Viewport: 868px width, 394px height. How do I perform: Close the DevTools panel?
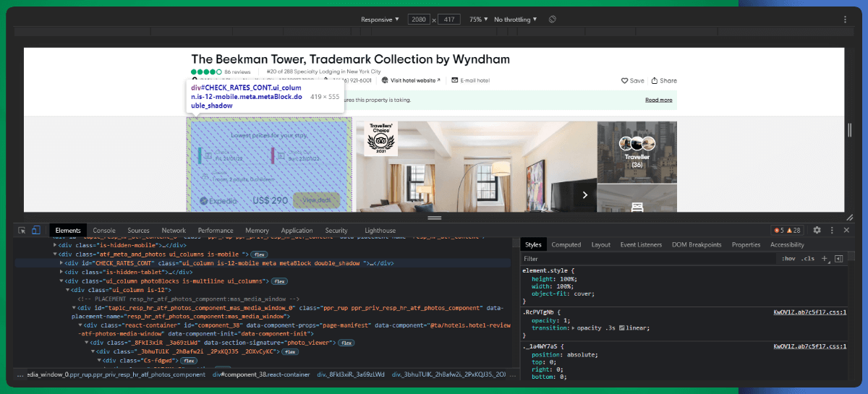click(846, 230)
